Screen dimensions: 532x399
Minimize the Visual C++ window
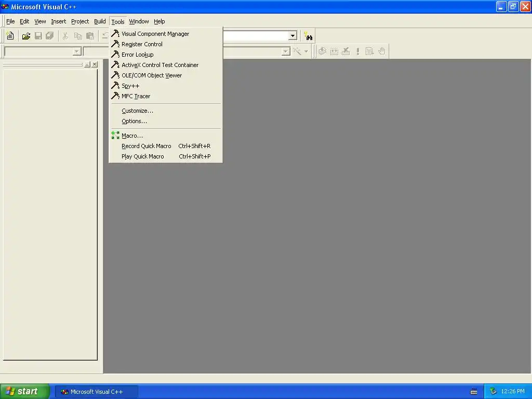click(501, 6)
